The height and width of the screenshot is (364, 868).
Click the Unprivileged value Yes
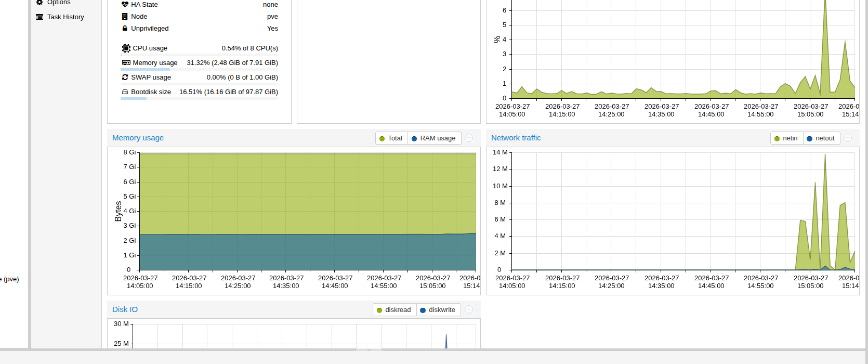(272, 29)
